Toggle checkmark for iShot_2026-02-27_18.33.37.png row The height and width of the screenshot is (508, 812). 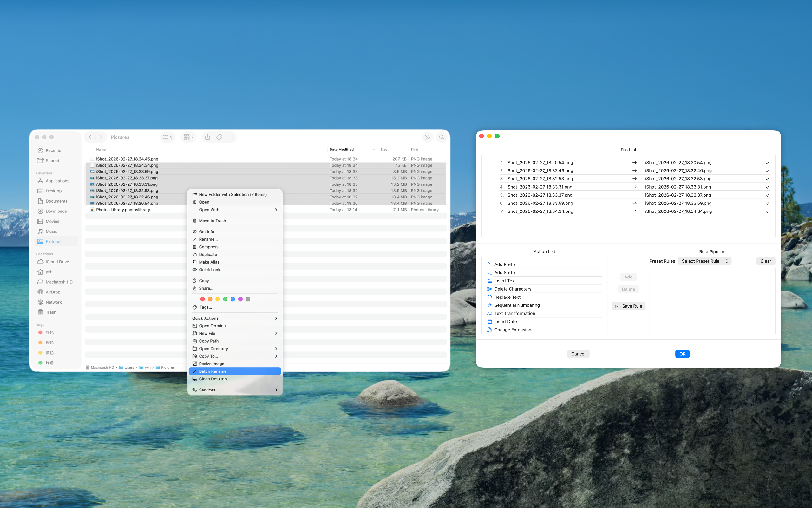pos(767,195)
